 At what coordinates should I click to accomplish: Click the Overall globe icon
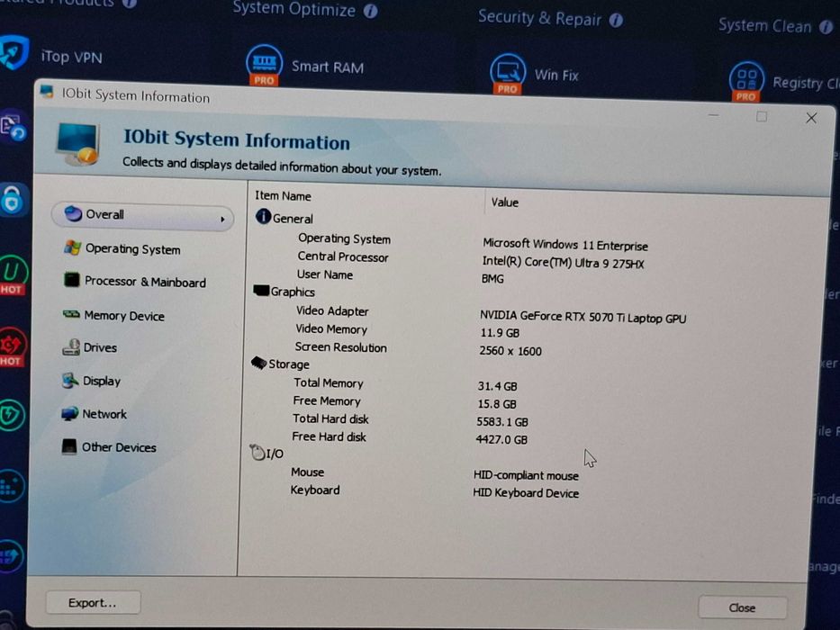click(73, 214)
